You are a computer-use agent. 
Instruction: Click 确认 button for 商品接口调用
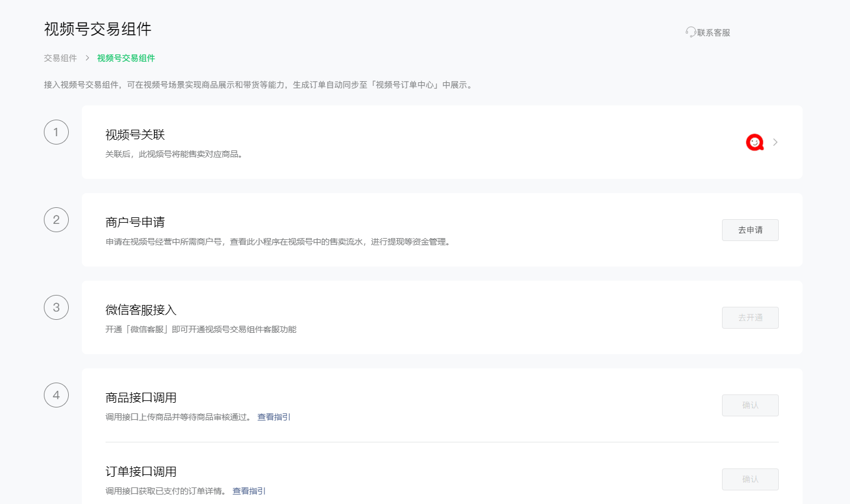[x=750, y=405]
